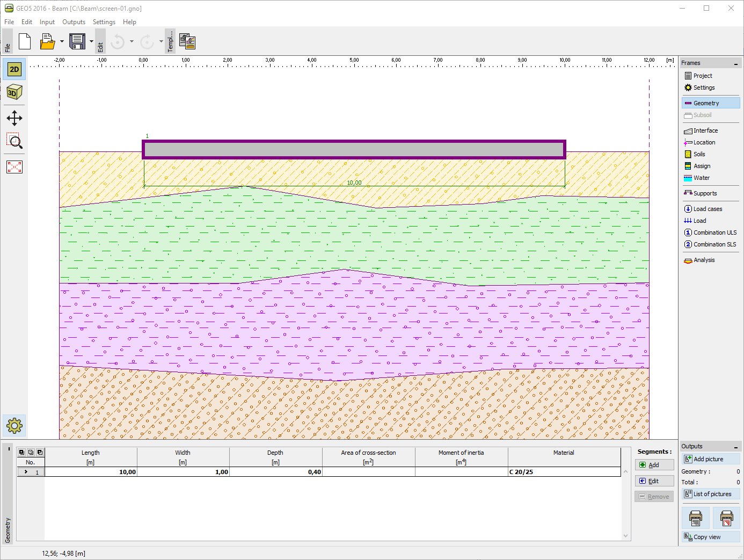The image size is (744, 560).
Task: Open the template manager icon in toolbar
Action: (x=187, y=41)
